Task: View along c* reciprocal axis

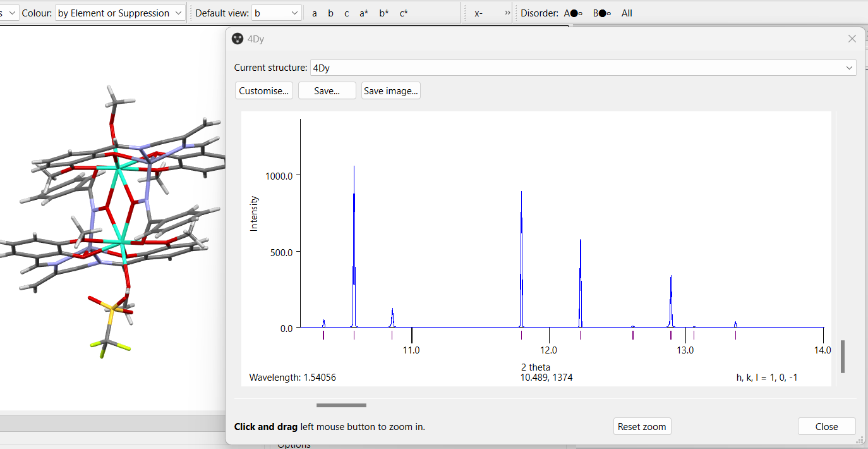Action: 403,13
